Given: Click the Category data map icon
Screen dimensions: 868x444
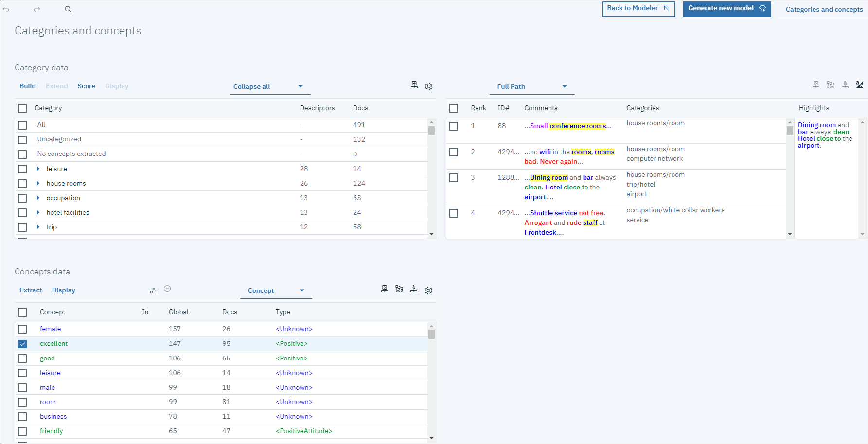Looking at the screenshot, I should 414,85.
